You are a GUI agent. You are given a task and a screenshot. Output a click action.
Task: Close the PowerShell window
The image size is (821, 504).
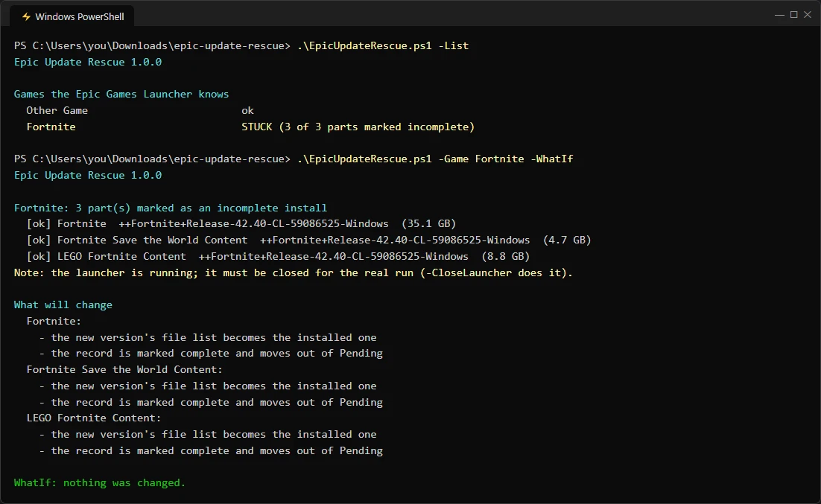(x=808, y=15)
